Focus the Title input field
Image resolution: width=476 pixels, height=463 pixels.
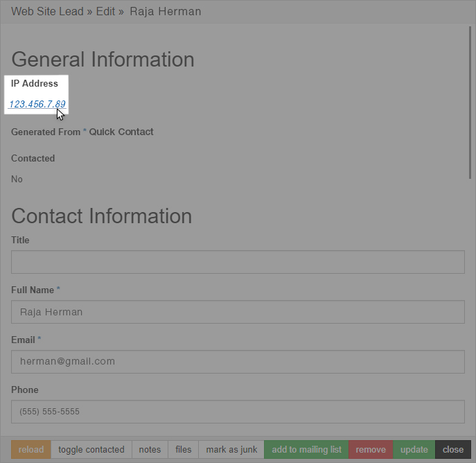tap(238, 262)
